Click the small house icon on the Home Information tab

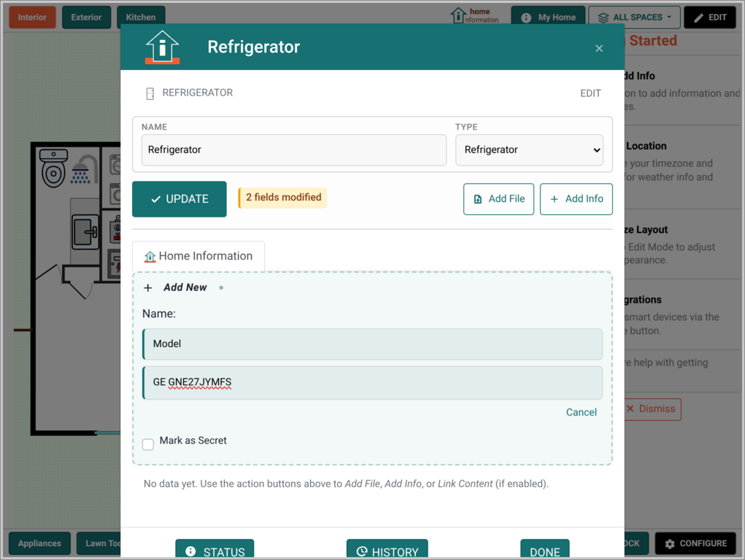click(150, 257)
